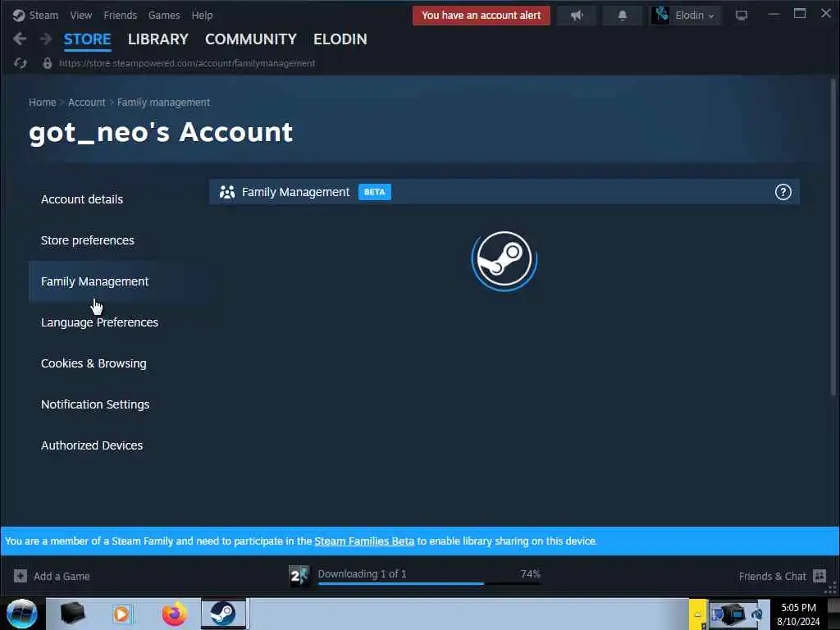Follow the Home breadcrumb link
Image resolution: width=840 pixels, height=630 pixels.
[x=43, y=103]
